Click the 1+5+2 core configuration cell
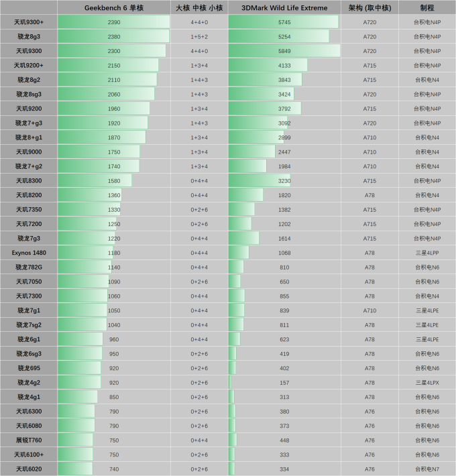456x476 pixels. tap(199, 36)
